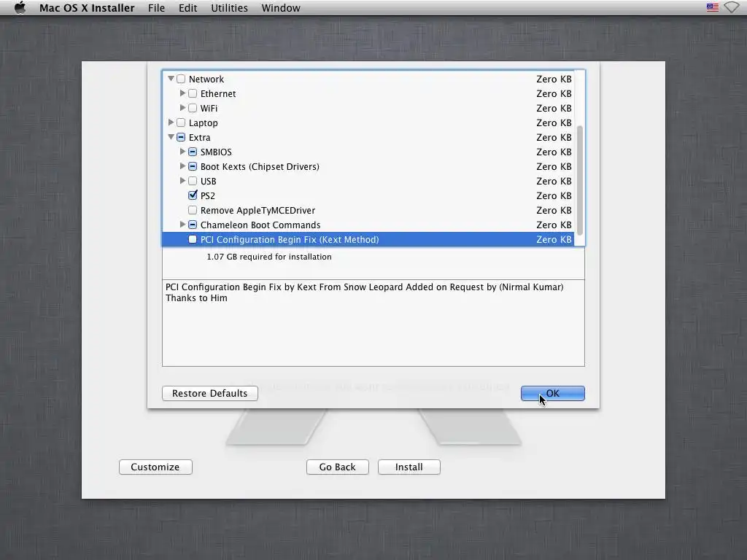Toggle the Extra mixed-state checkbox

(181, 138)
